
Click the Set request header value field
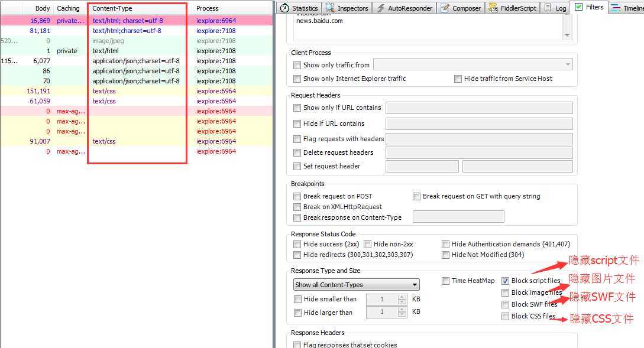(x=517, y=166)
